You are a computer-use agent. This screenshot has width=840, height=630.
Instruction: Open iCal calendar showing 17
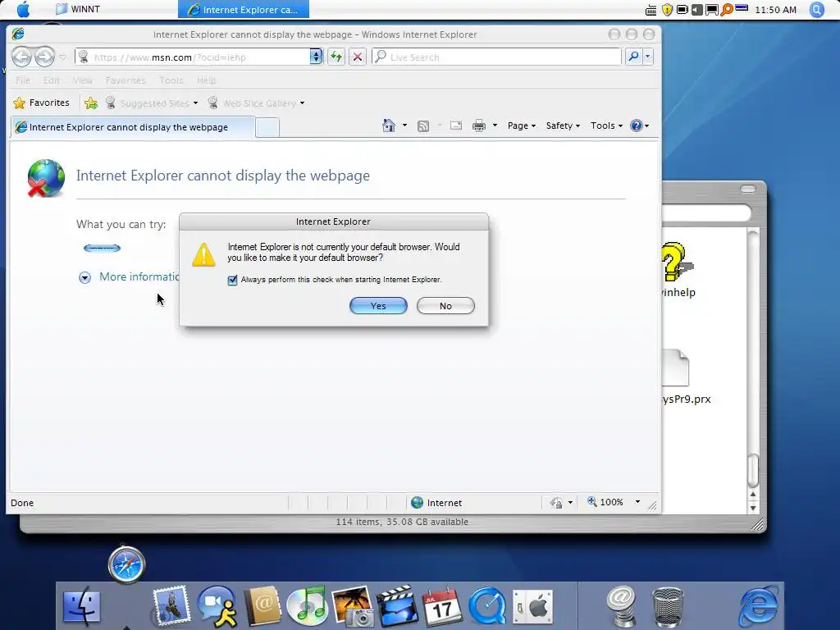tap(442, 606)
